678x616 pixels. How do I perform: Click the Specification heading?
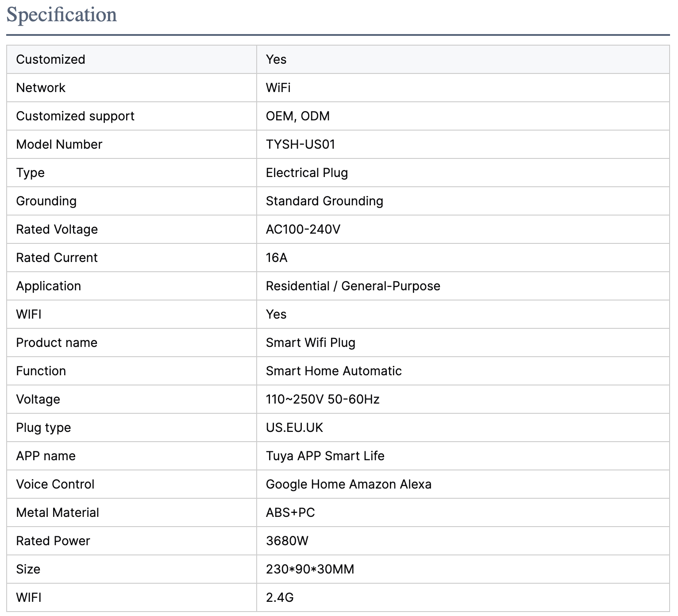(62, 15)
